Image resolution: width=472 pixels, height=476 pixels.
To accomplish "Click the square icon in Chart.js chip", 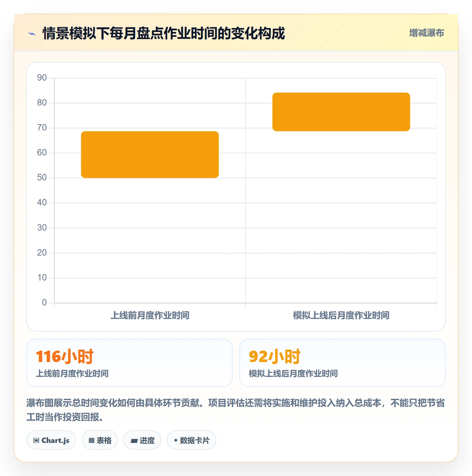I will pyautogui.click(x=36, y=441).
